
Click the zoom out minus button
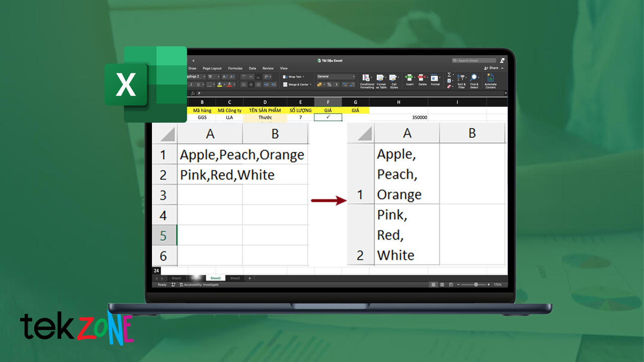(458, 285)
